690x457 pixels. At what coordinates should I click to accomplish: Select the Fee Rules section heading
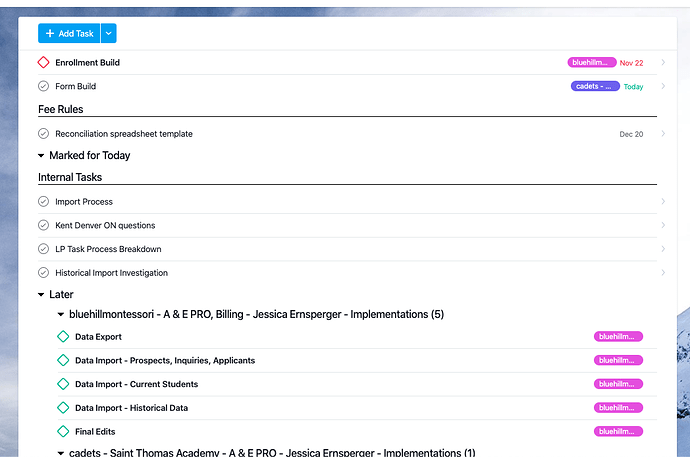click(x=61, y=109)
